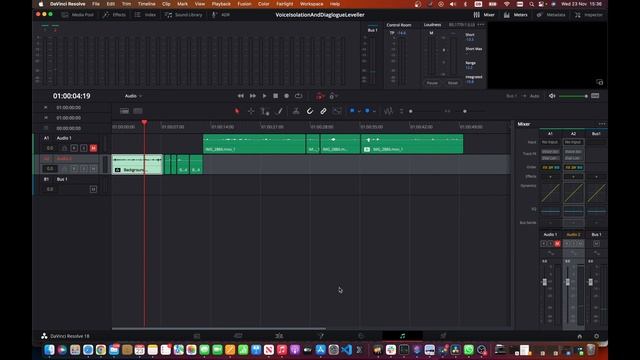The width and height of the screenshot is (640, 360).
Task: Open Visual Studio Code from Dock
Action: click(346, 350)
